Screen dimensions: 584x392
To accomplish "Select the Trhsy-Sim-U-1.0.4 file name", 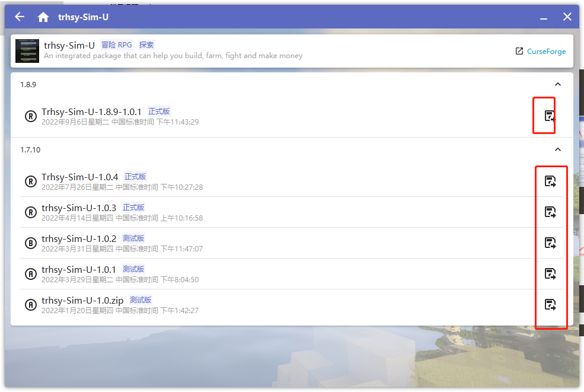I will pos(79,177).
